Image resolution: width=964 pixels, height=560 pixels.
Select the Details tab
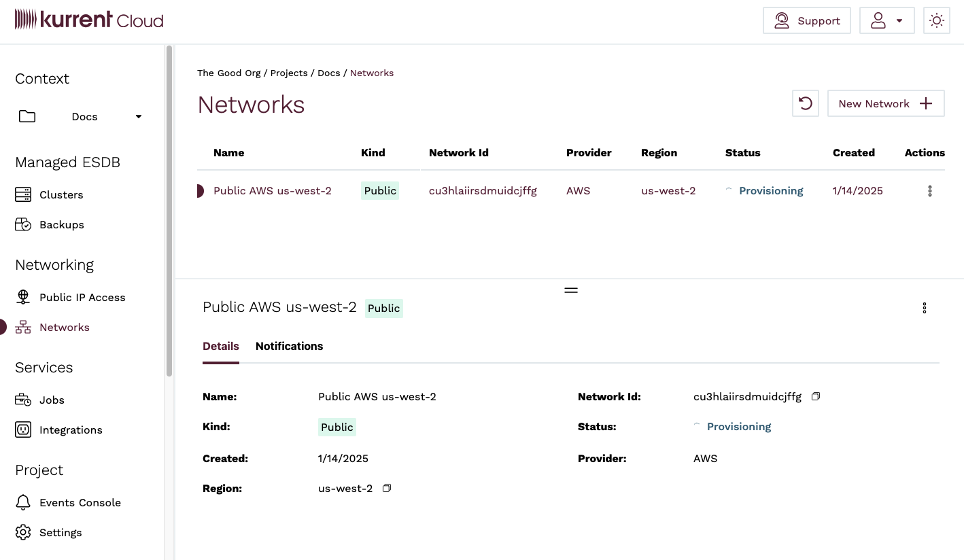tap(220, 346)
